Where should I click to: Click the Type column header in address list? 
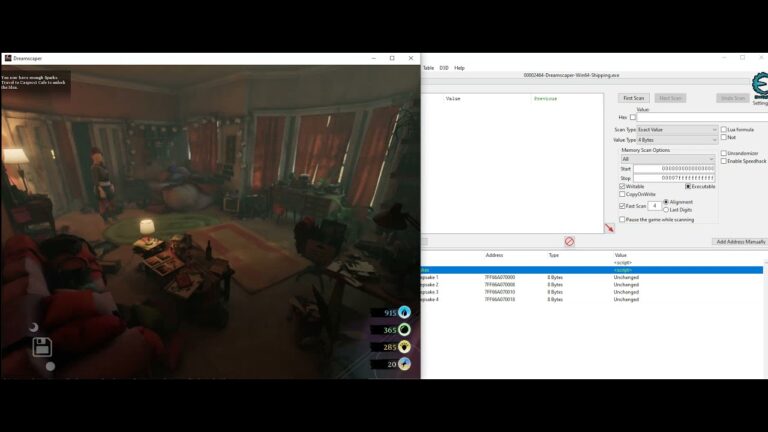click(553, 255)
